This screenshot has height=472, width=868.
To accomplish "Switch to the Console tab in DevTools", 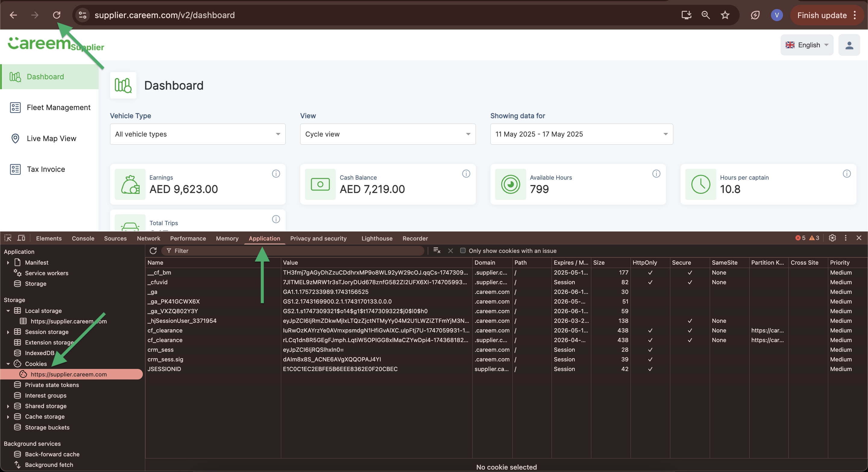I will (x=83, y=238).
